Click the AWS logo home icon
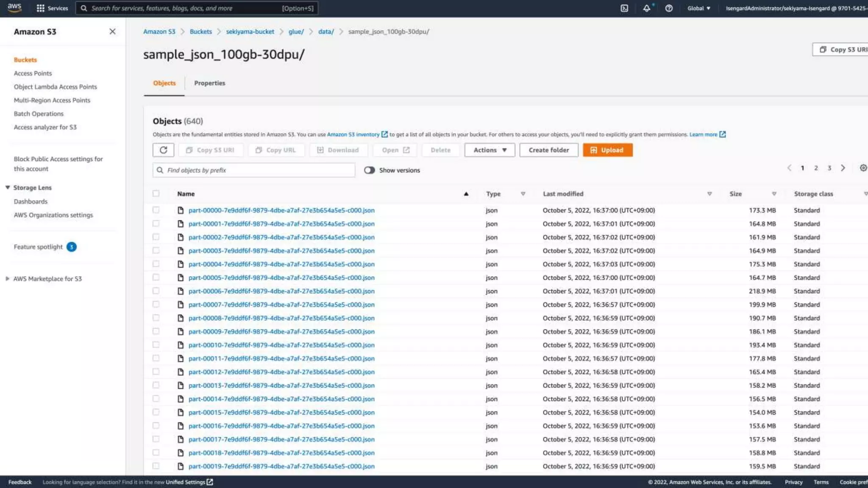The width and height of the screenshot is (868, 488). coord(14,7)
